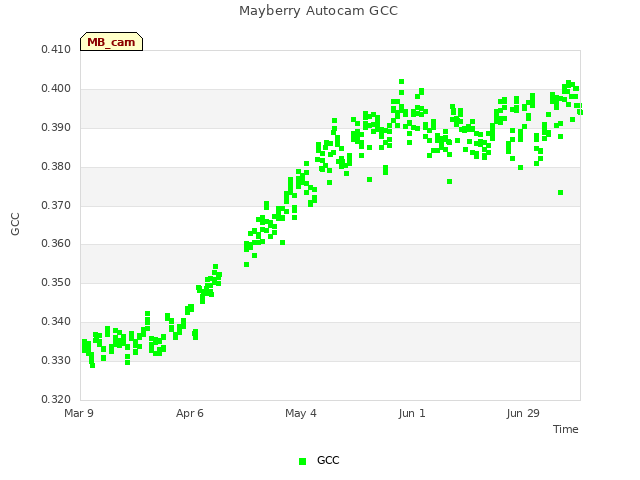Click the 0.350 y-axis value
The height and width of the screenshot is (480, 640).
[56, 282]
